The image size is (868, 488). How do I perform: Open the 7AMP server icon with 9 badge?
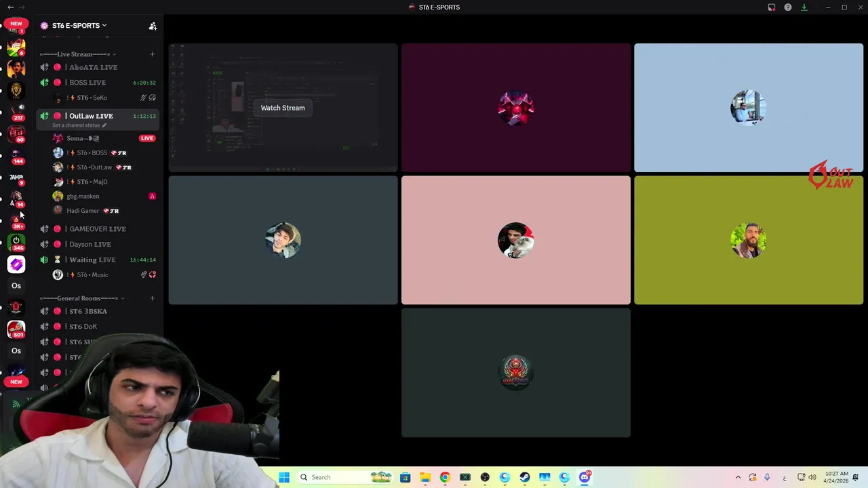tap(16, 178)
